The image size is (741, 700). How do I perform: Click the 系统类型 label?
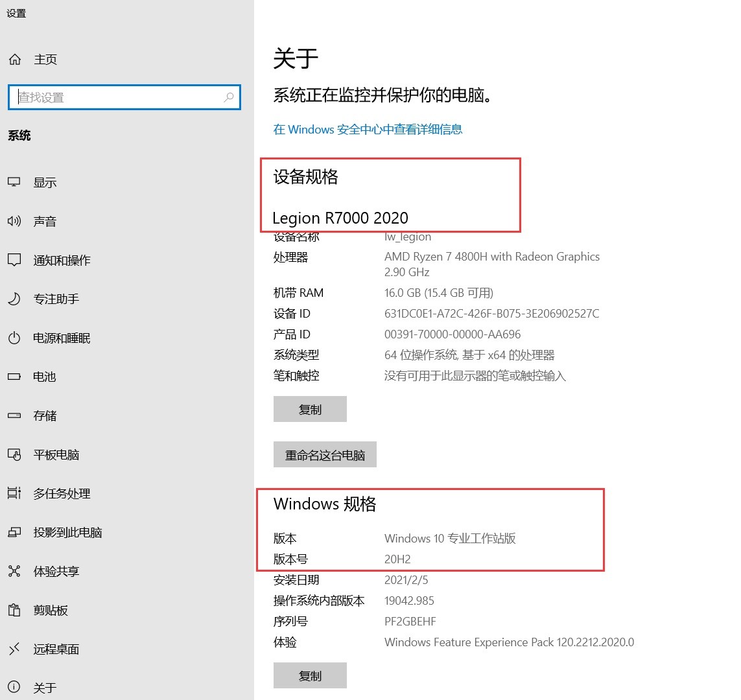[296, 355]
